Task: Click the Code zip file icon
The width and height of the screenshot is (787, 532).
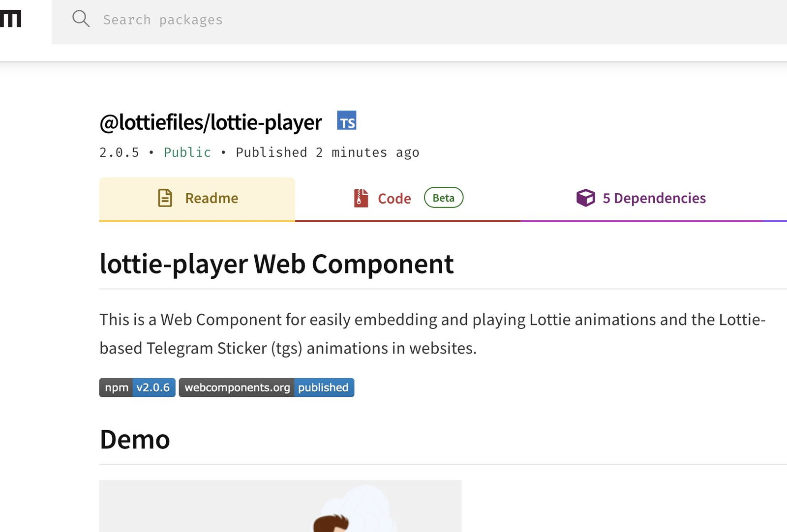Action: (361, 198)
